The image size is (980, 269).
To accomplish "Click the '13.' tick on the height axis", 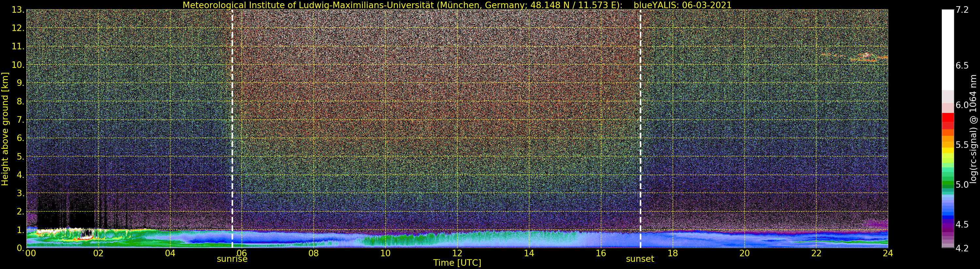I will point(18,10).
